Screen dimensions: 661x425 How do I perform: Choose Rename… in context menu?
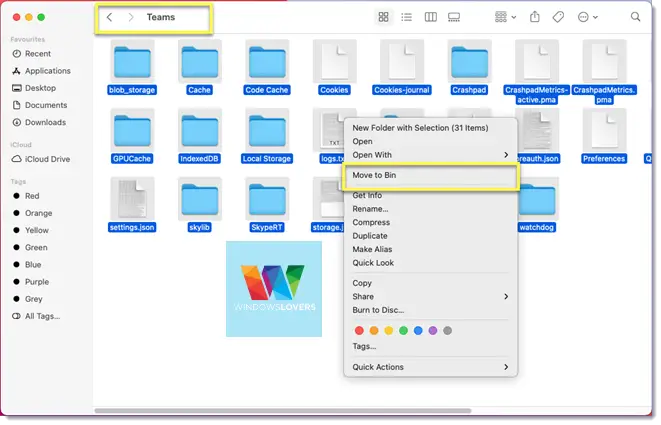430,209
